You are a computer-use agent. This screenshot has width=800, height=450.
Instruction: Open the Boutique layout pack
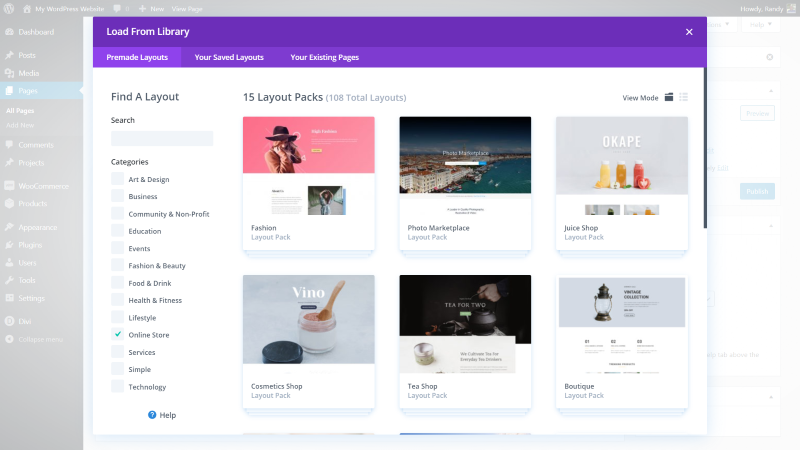(x=622, y=341)
